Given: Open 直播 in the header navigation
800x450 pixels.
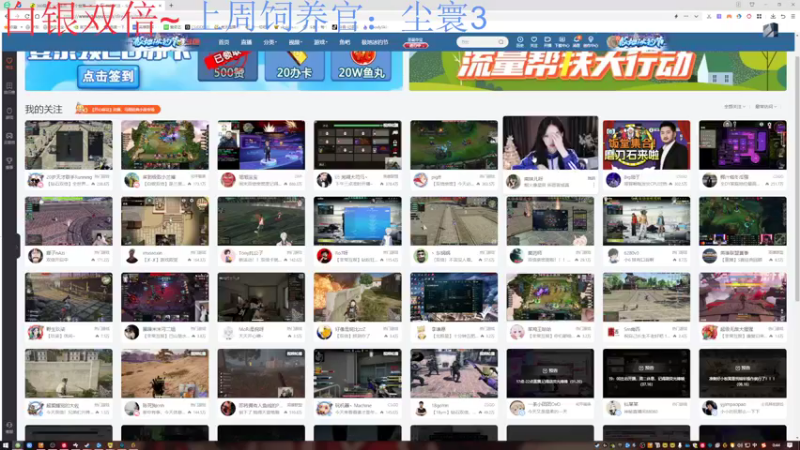Looking at the screenshot, I should click(x=246, y=42).
